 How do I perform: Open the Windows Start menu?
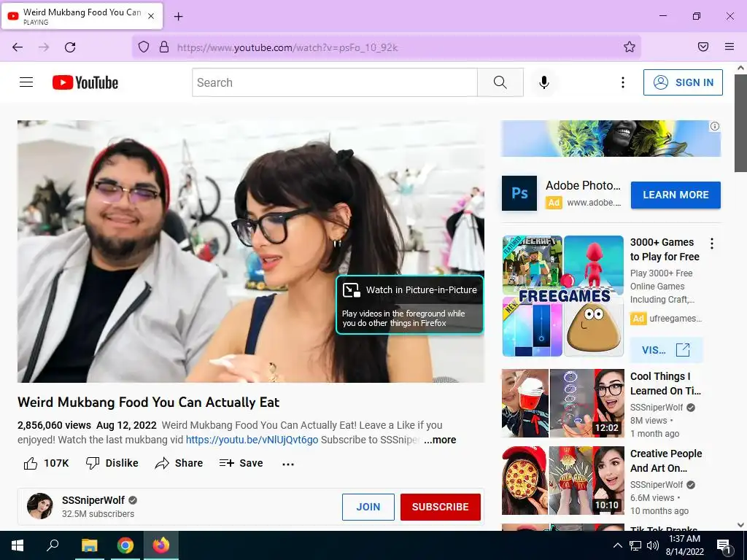point(18,545)
